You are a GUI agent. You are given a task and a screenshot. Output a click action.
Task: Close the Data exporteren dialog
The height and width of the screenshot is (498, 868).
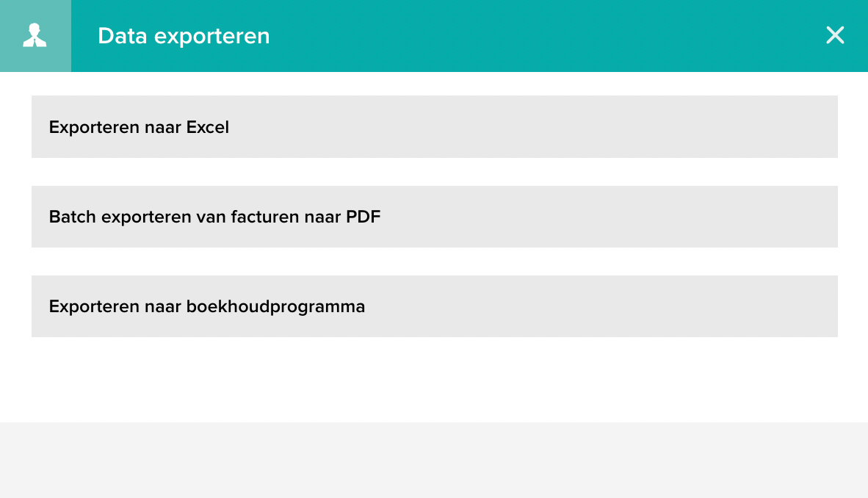[x=835, y=35]
